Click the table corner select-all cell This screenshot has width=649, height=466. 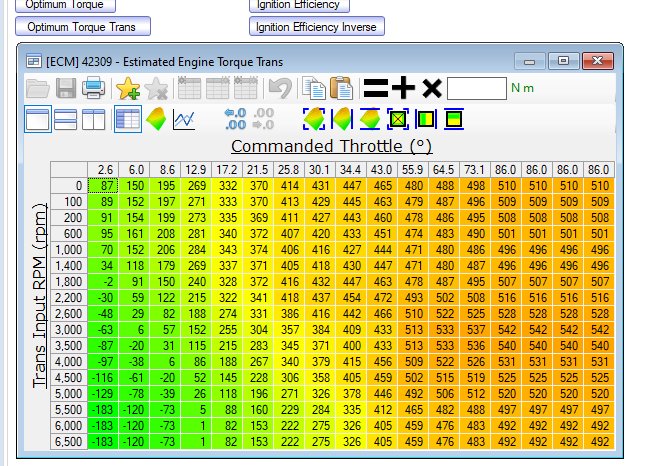[x=69, y=170]
